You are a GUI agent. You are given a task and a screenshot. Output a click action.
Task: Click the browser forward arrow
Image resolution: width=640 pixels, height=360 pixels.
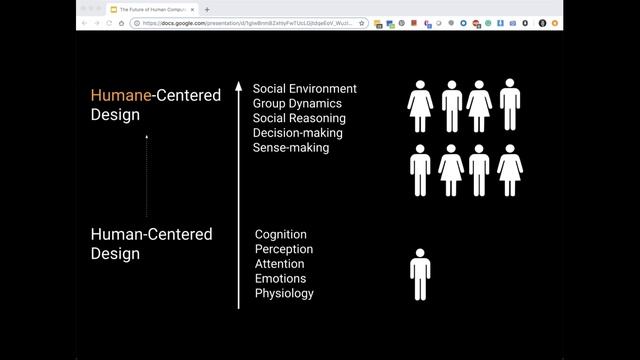pyautogui.click(x=97, y=23)
